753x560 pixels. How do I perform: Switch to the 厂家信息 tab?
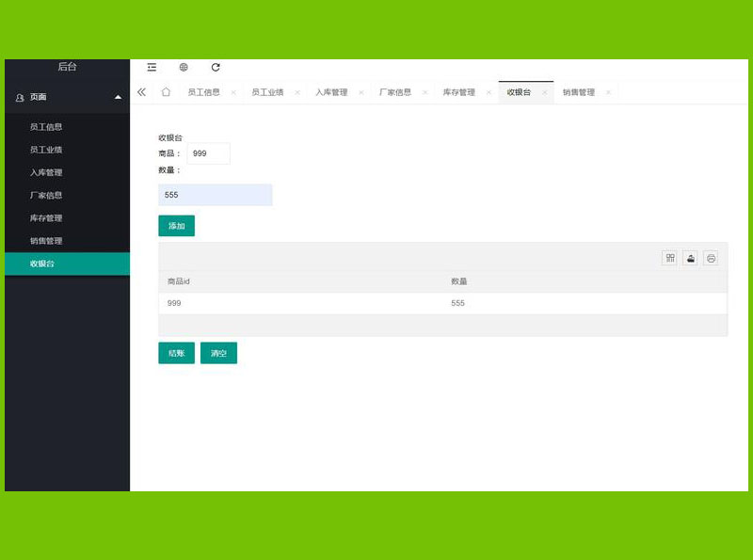pyautogui.click(x=395, y=92)
